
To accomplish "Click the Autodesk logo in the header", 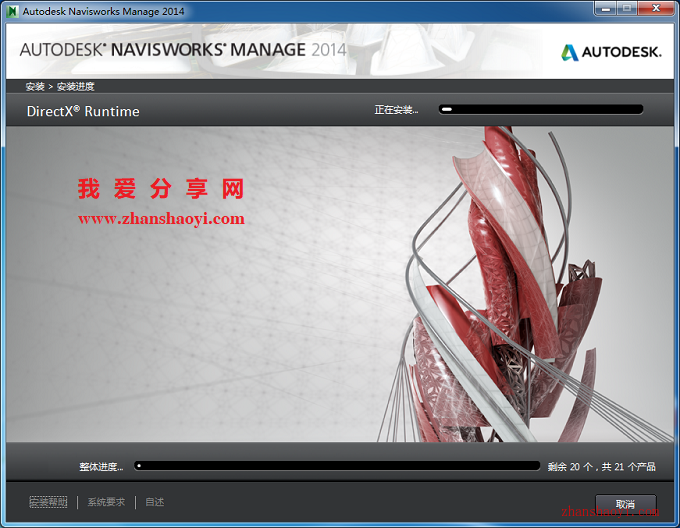I will coord(611,52).
